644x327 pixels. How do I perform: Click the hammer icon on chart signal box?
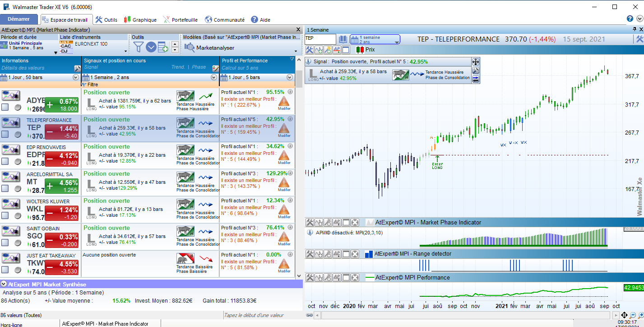(475, 70)
